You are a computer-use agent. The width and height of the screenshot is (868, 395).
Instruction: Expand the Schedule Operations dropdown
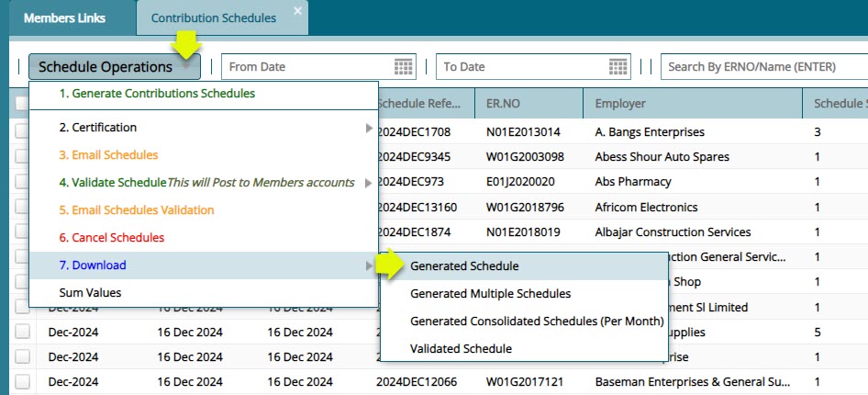(114, 67)
